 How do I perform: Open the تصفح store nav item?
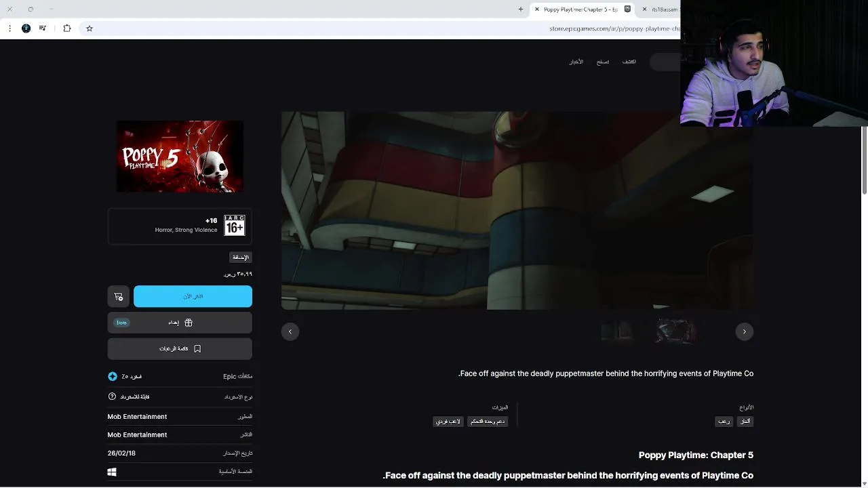tap(603, 62)
